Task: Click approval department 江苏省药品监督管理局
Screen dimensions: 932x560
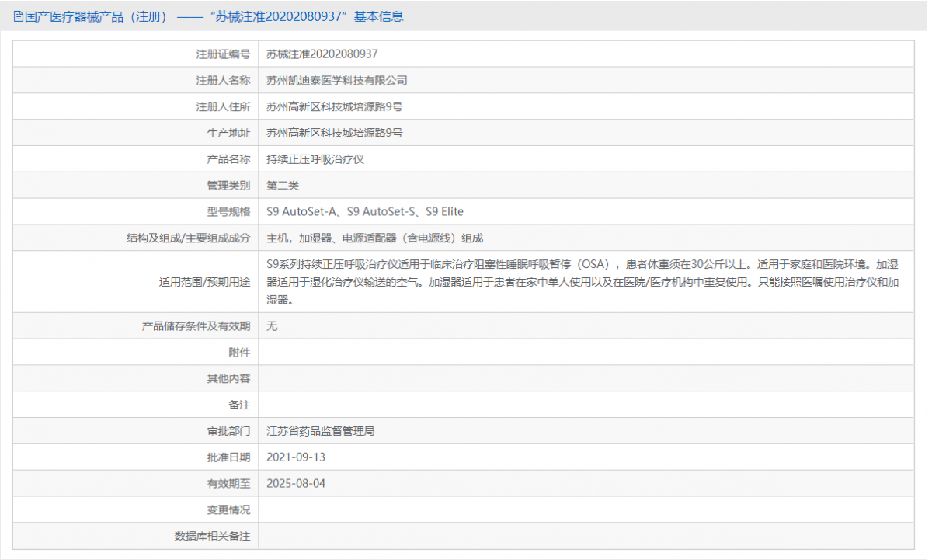Action: [320, 431]
